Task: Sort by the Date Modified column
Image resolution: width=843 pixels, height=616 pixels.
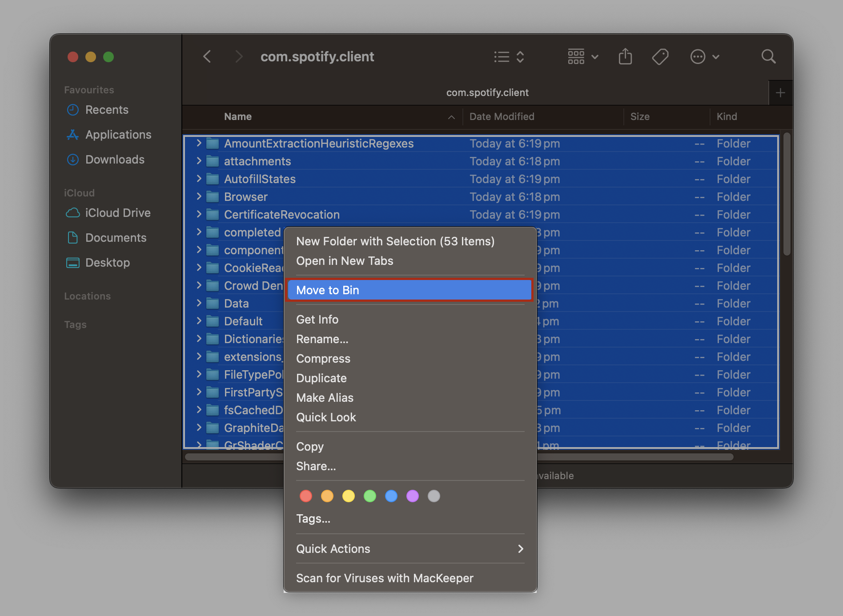Action: [502, 116]
